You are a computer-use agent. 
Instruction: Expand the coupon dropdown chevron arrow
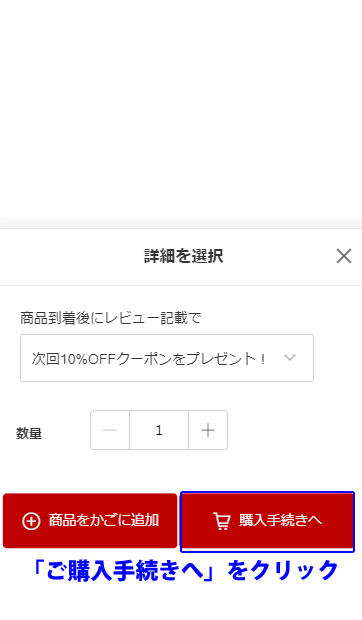290,358
